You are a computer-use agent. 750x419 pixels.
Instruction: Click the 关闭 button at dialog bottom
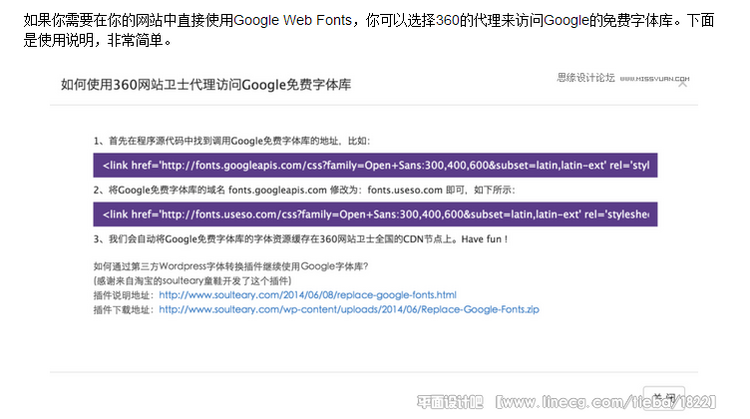[x=664, y=398]
